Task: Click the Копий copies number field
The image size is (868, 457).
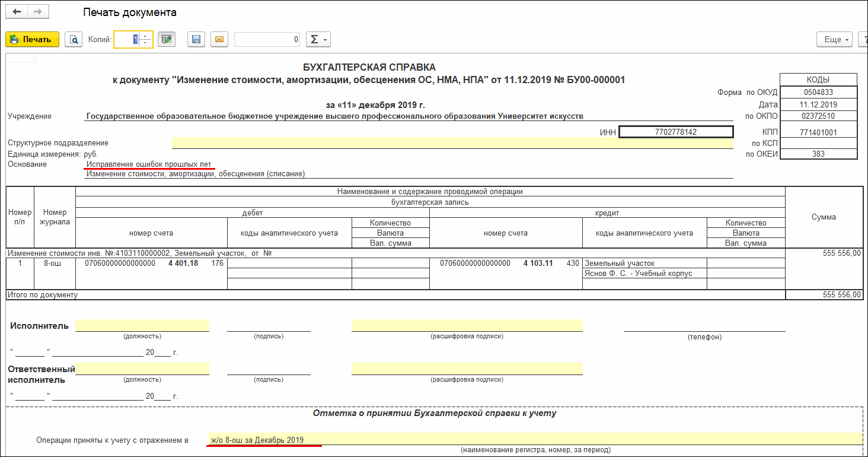Action: [x=127, y=39]
